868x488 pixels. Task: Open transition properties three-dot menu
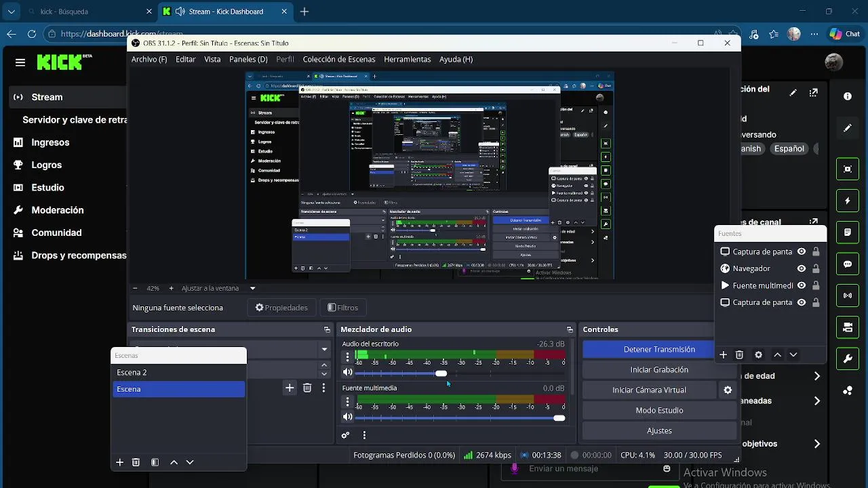[323, 388]
